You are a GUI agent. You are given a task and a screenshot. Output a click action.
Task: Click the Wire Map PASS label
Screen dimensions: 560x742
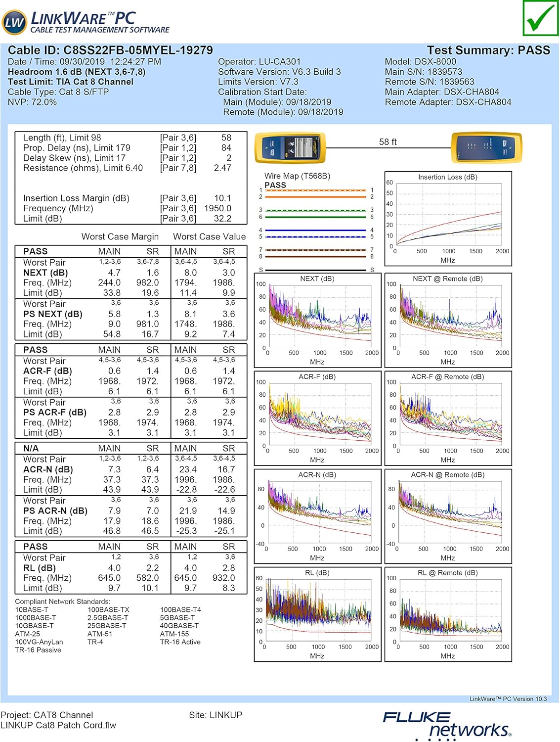point(275,185)
